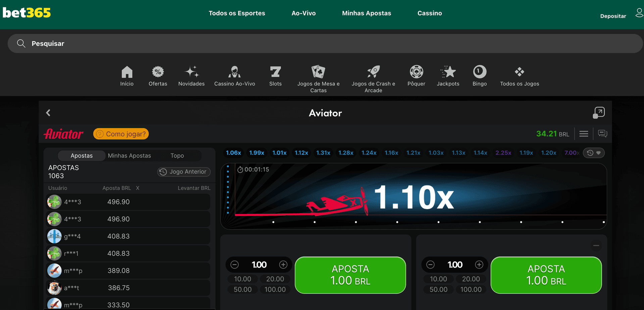The image size is (644, 310).
Task: Click the user account icon
Action: [x=639, y=13]
